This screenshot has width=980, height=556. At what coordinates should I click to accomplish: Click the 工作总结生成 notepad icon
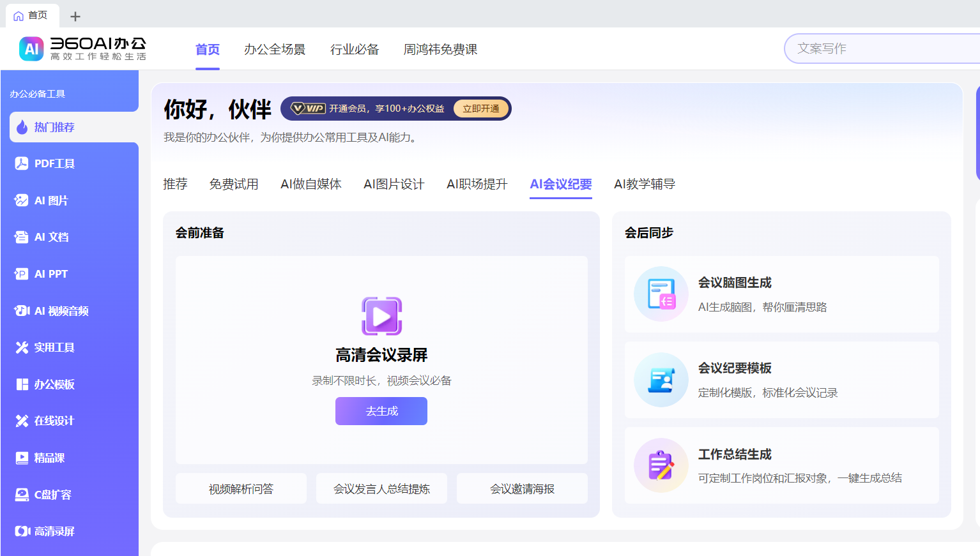(x=661, y=465)
